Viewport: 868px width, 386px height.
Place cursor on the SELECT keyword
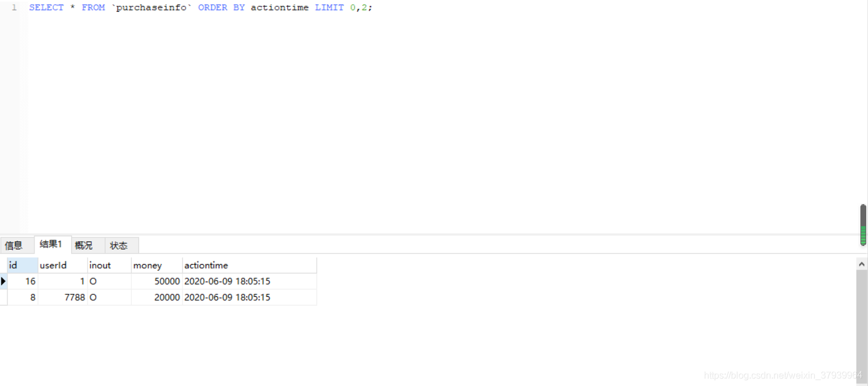[47, 7]
